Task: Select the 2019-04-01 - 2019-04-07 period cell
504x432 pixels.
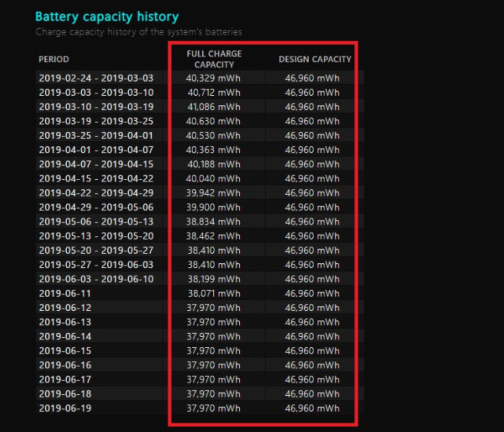Action: (x=96, y=150)
